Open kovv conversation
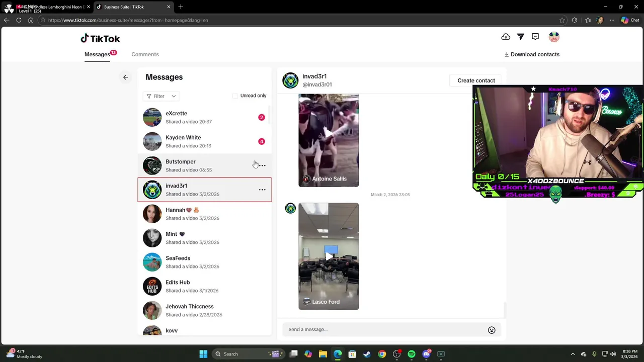The width and height of the screenshot is (644, 362). click(204, 330)
